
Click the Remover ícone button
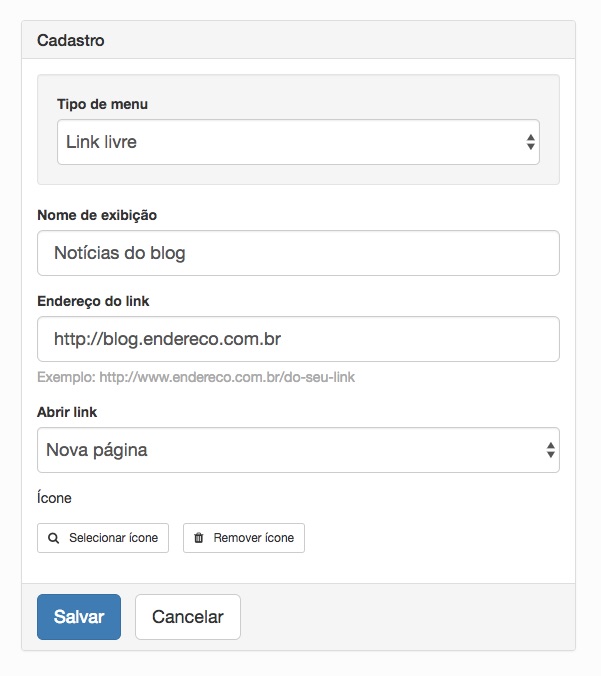pyautogui.click(x=244, y=538)
